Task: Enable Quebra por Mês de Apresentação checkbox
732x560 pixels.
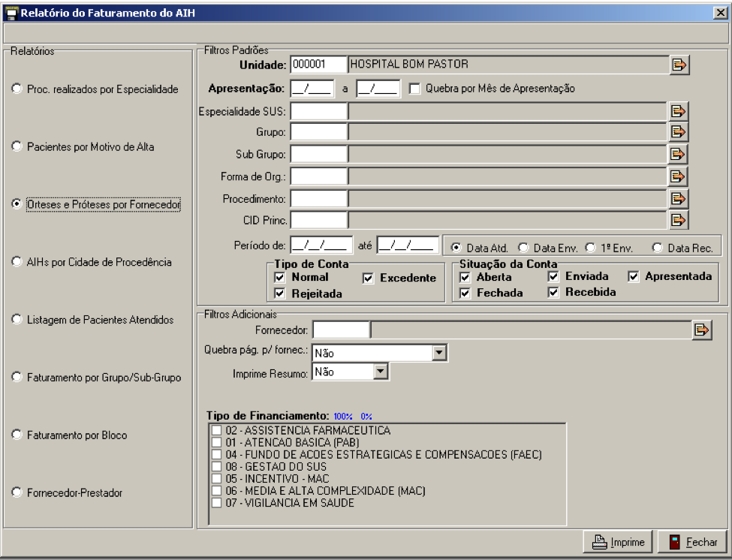Action: [415, 89]
